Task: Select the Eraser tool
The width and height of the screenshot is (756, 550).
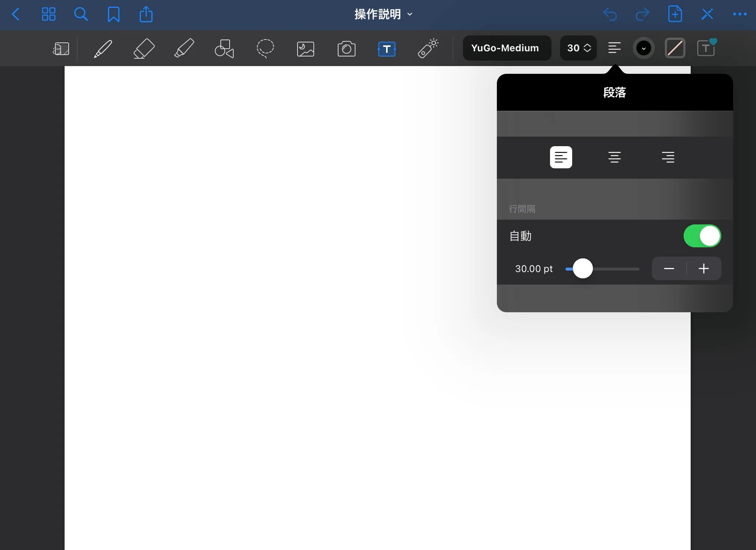Action: [144, 48]
